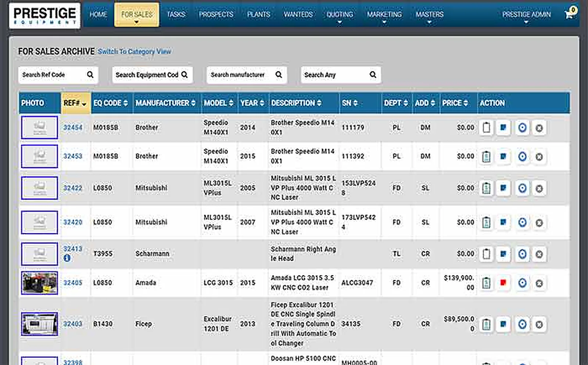Click search magnifier in Search Any box

click(373, 75)
